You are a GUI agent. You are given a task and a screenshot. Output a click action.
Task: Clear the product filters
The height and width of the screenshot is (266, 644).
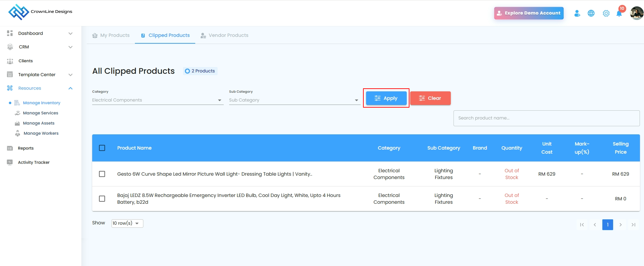pos(430,98)
